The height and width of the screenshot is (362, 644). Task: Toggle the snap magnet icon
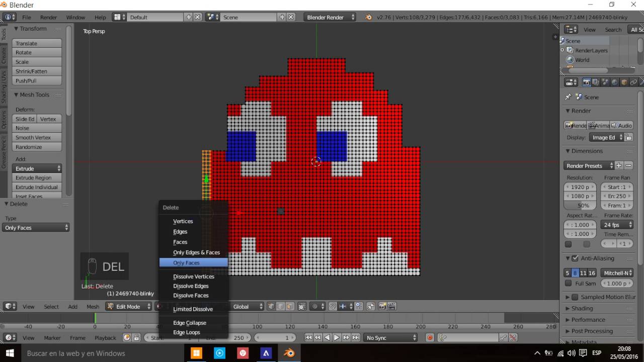[x=333, y=306]
